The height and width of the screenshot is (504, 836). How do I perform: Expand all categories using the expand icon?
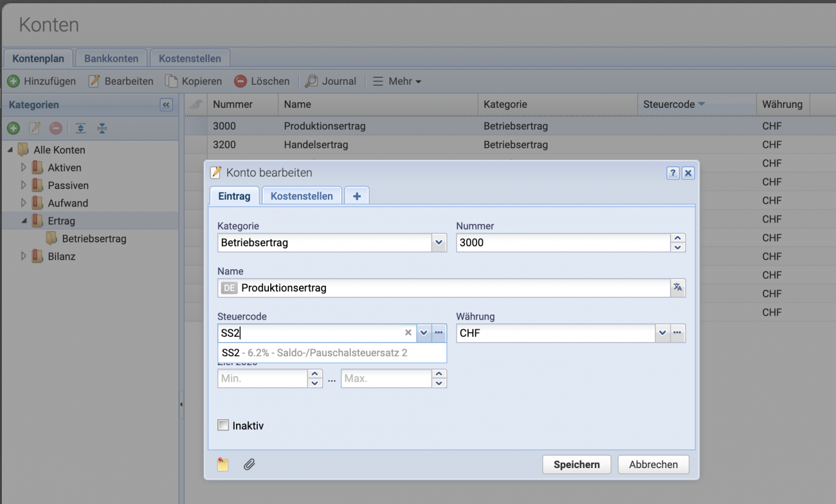(x=81, y=128)
